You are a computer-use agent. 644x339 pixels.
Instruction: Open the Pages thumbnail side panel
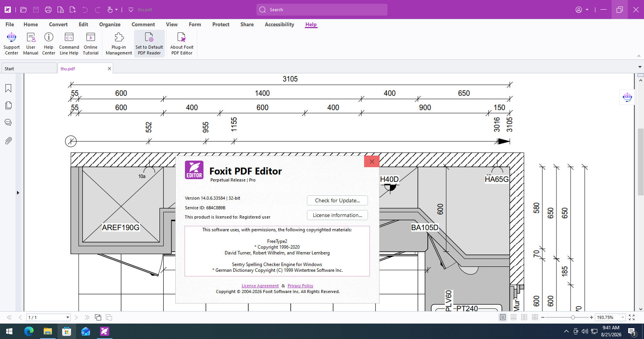coord(8,105)
